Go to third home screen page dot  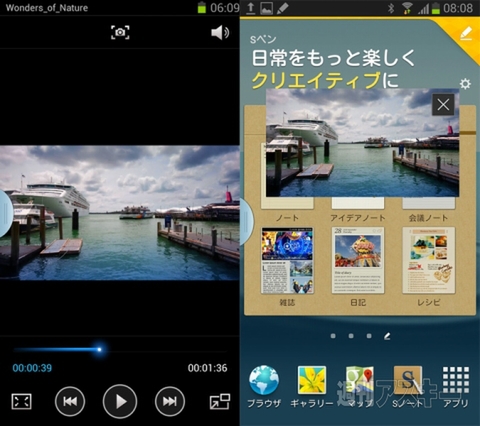[x=369, y=336]
